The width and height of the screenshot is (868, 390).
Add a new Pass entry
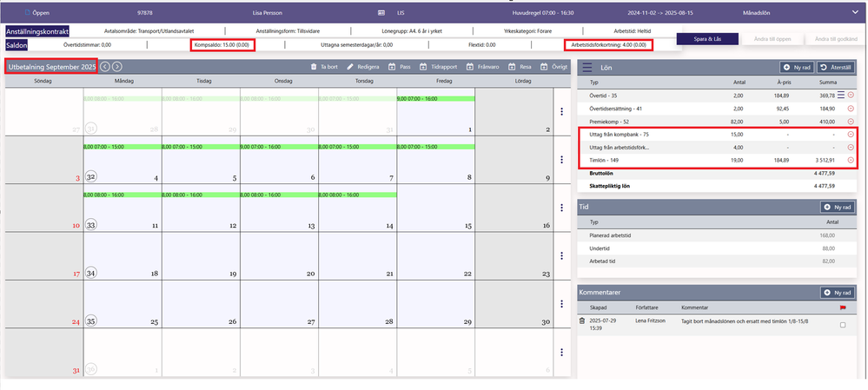pyautogui.click(x=391, y=67)
